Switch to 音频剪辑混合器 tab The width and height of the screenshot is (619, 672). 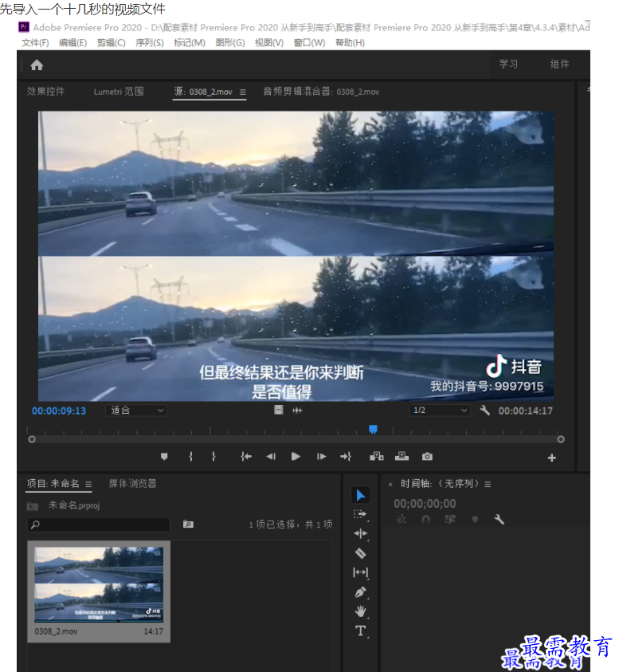(321, 92)
